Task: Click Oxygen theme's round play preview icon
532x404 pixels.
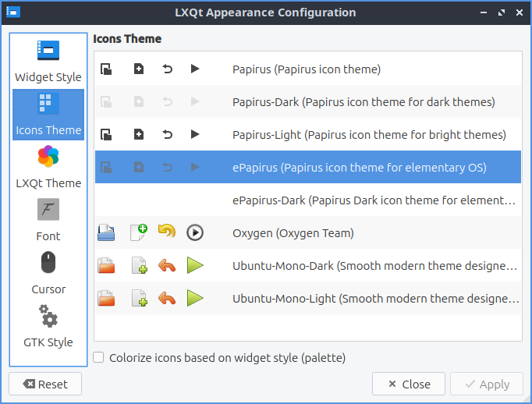Action: pyautogui.click(x=195, y=232)
